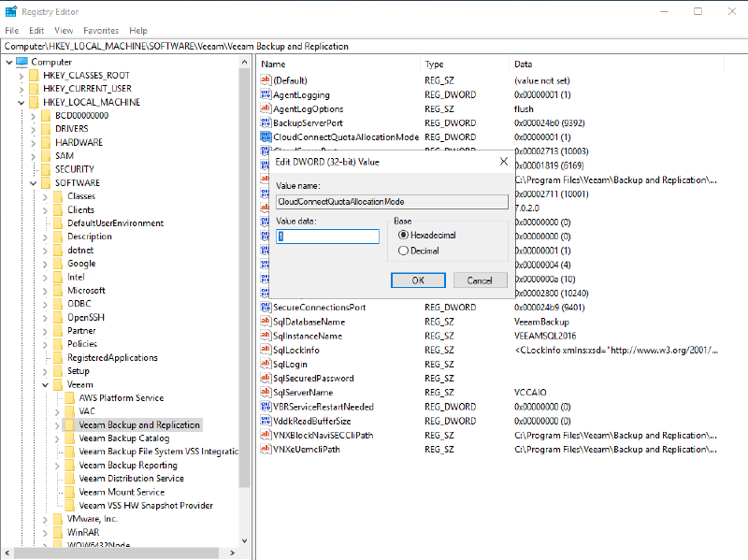Image resolution: width=748 pixels, height=560 pixels.
Task: Click the BackupServerPort DWORD icon
Action: (266, 122)
